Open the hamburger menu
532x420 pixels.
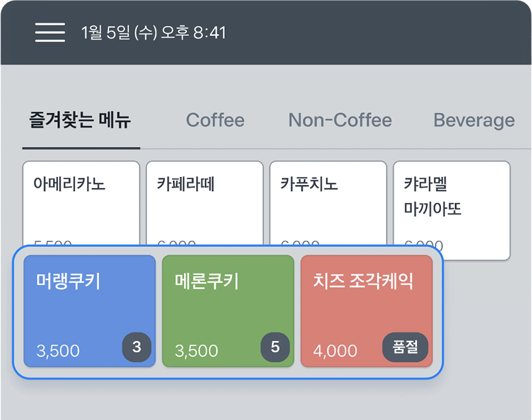pyautogui.click(x=50, y=32)
